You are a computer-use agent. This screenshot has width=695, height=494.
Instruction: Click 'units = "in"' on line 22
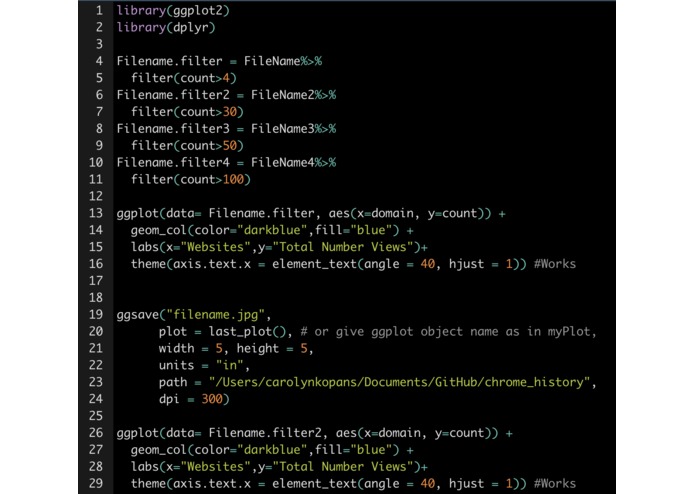point(201,366)
